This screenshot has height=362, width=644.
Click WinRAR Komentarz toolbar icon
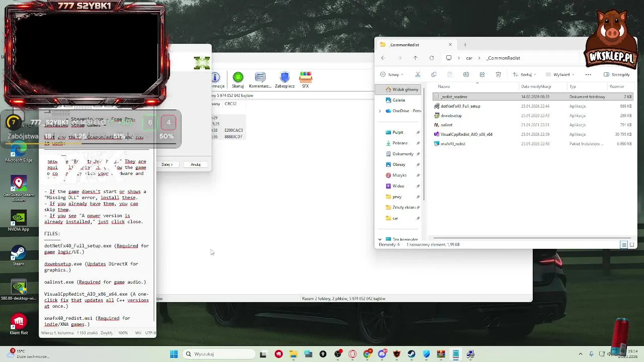click(260, 80)
